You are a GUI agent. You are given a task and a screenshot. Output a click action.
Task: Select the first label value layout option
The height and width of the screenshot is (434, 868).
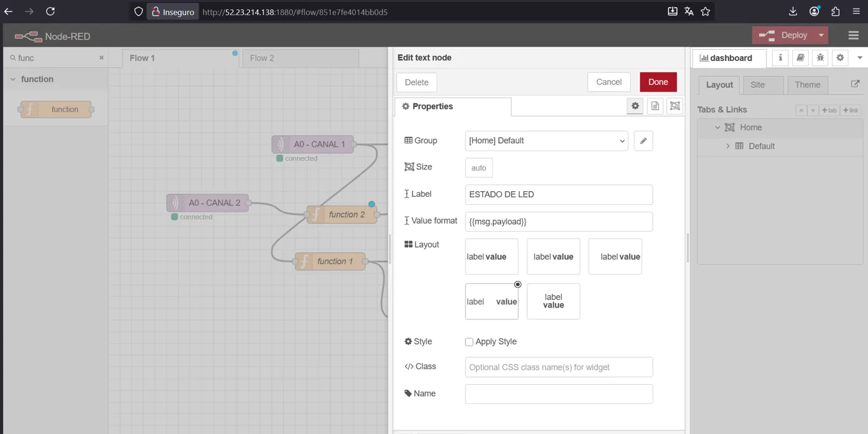(492, 257)
